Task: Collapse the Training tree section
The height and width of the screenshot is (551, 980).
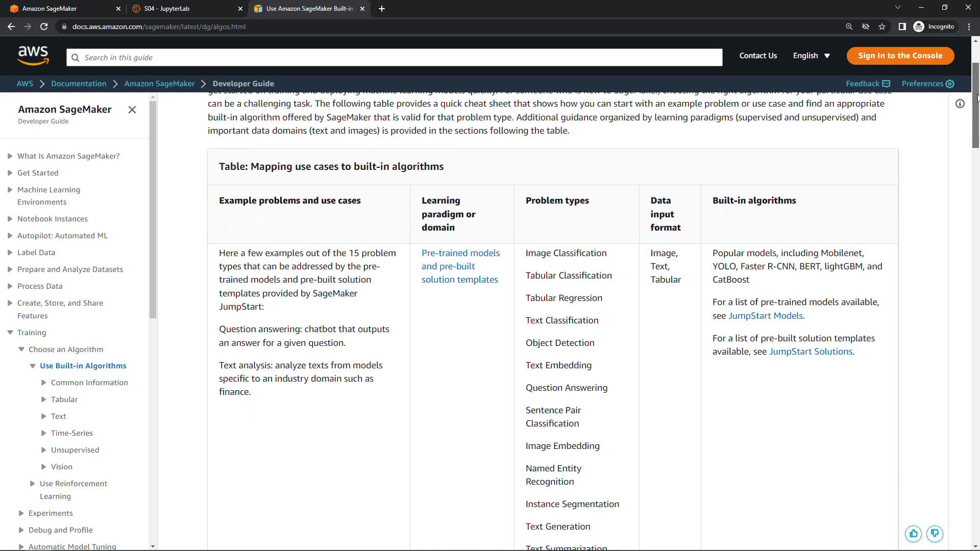Action: point(10,333)
